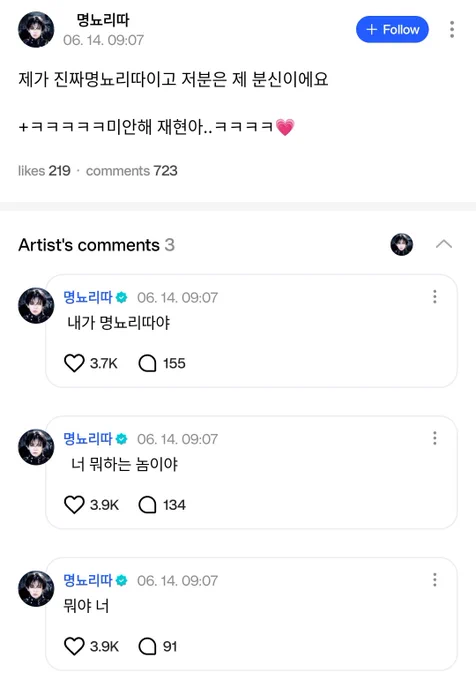Tap avatar beside '너 뭐하는 놈이야' comment
The height and width of the screenshot is (680, 476).
coord(36,447)
